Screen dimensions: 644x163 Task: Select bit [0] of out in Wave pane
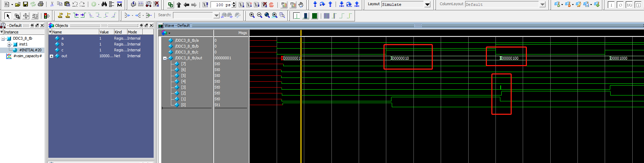pyautogui.click(x=183, y=105)
